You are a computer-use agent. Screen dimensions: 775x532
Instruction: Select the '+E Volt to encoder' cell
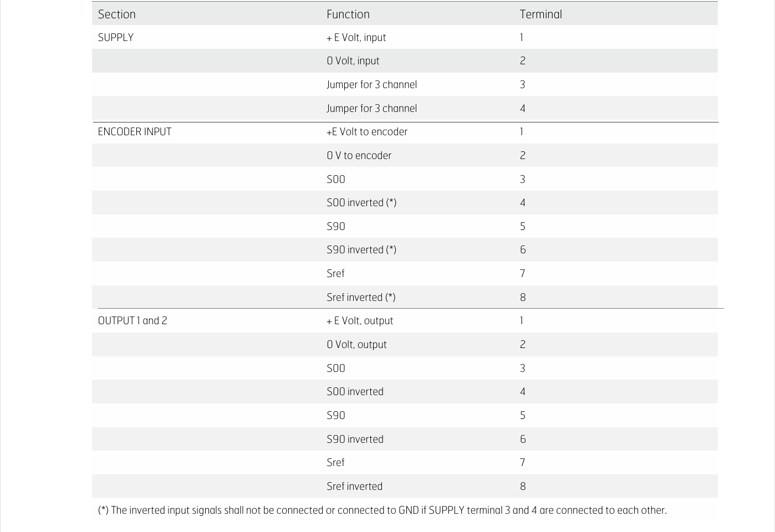(366, 132)
